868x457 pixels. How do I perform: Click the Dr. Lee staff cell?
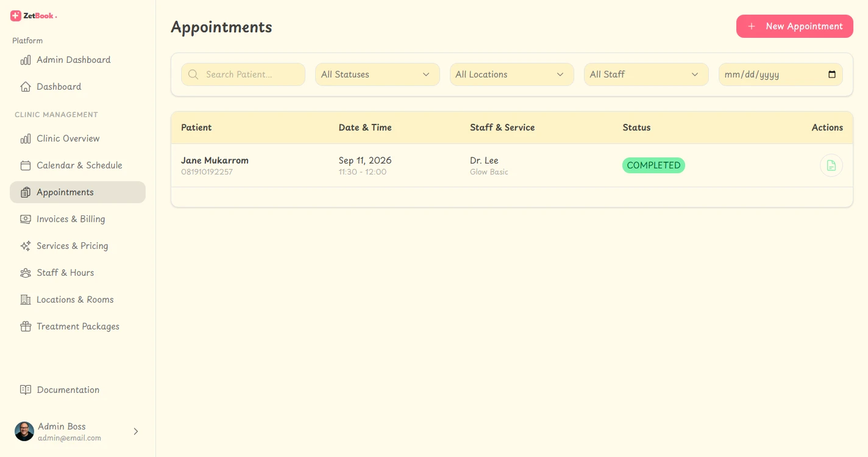(x=484, y=160)
